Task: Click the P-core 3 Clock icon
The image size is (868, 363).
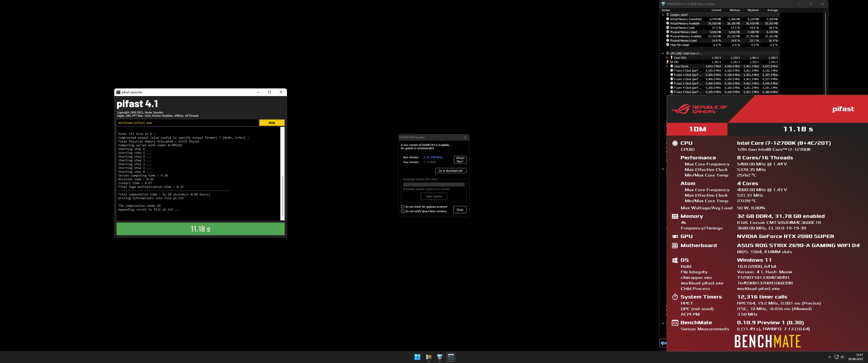Action: coord(671,83)
